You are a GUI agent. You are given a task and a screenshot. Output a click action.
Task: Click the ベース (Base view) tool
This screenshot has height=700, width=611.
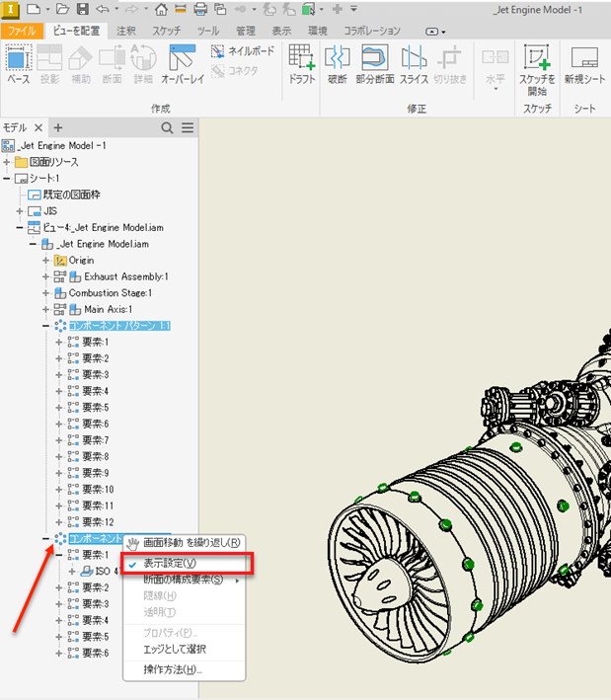tap(19, 65)
